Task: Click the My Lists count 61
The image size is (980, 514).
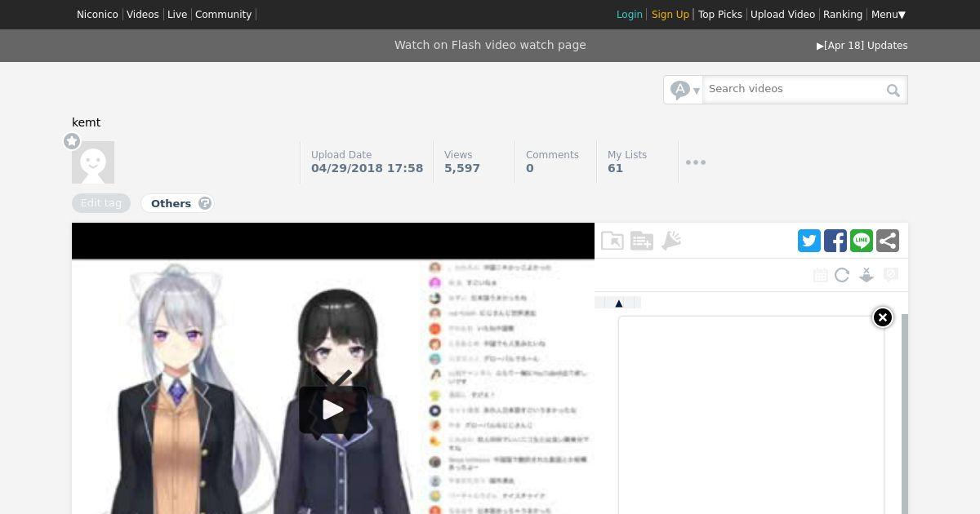Action: point(615,168)
